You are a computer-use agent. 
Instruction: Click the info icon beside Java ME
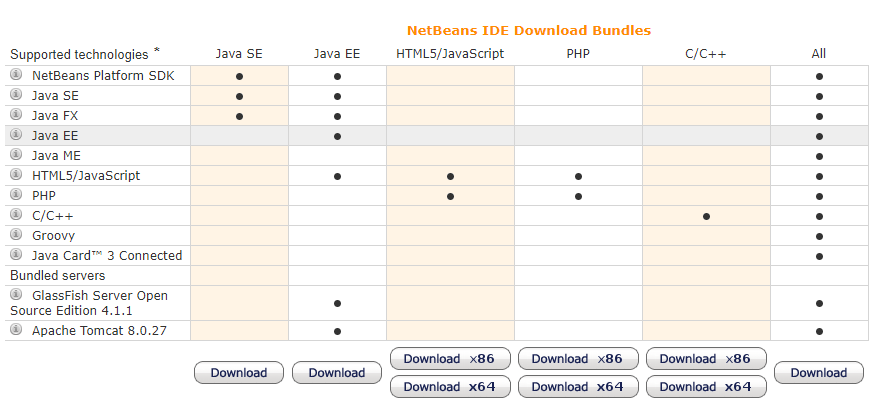click(16, 154)
